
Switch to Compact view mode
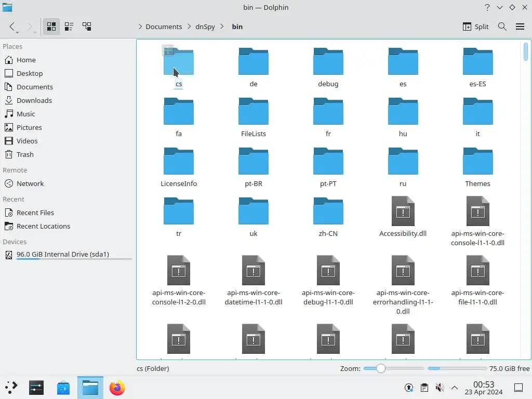click(x=69, y=26)
